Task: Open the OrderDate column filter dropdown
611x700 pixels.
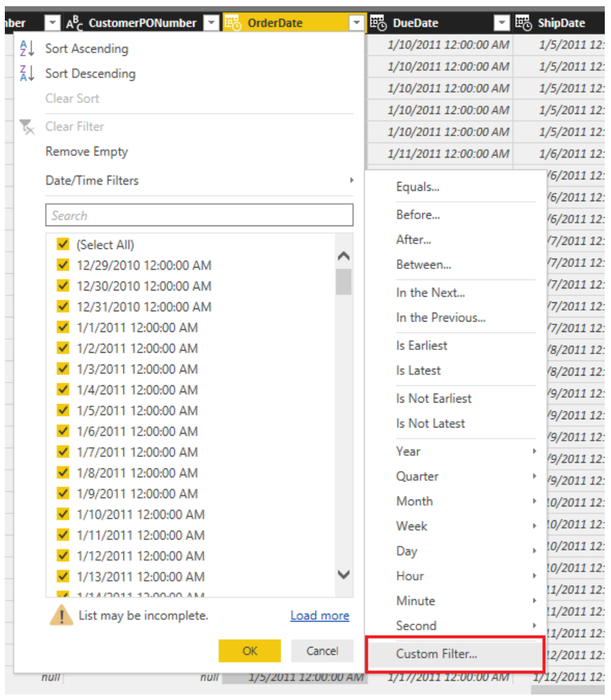Action: coord(356,22)
